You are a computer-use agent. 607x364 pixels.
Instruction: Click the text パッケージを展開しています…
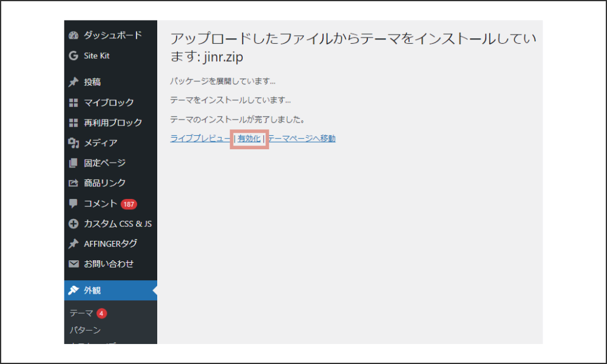(223, 81)
